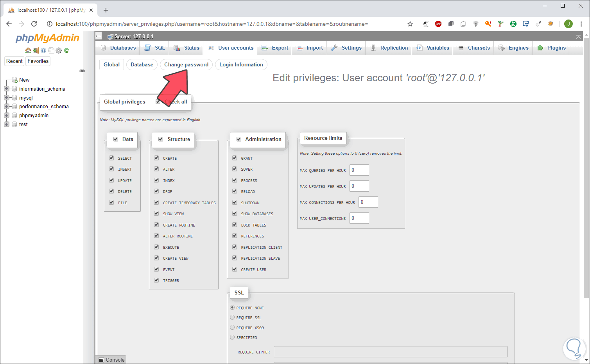Open the AdBlock Plus extension icon
Image resolution: width=590 pixels, height=364 pixels.
(x=438, y=24)
